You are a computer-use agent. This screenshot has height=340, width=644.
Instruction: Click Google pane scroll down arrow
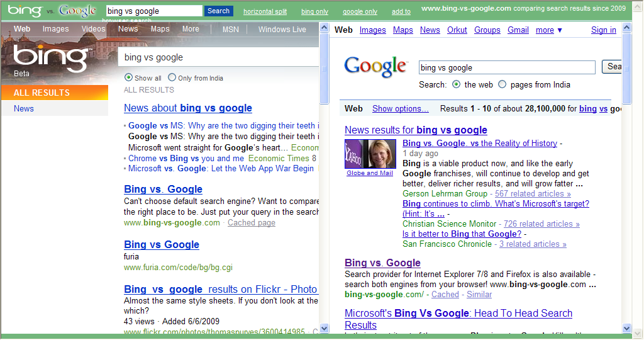tap(627, 328)
